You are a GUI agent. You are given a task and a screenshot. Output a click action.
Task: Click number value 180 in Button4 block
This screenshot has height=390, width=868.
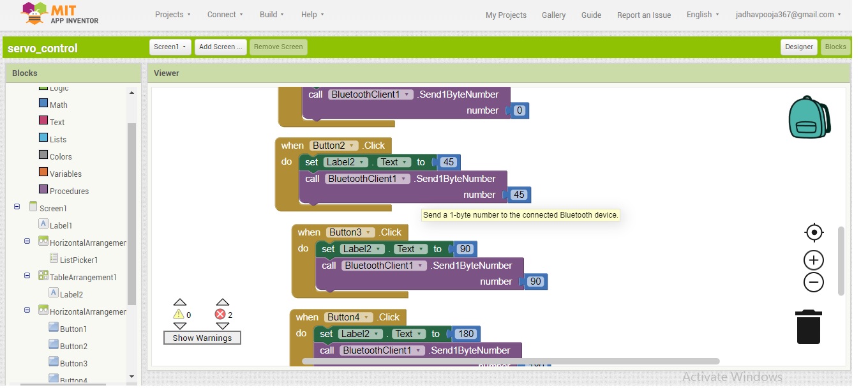click(466, 334)
